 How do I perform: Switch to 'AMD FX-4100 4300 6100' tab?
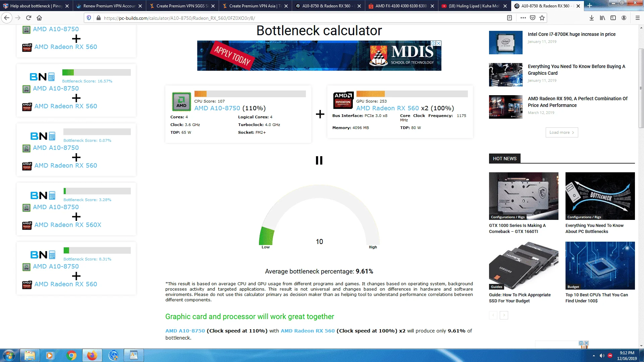coord(401,6)
